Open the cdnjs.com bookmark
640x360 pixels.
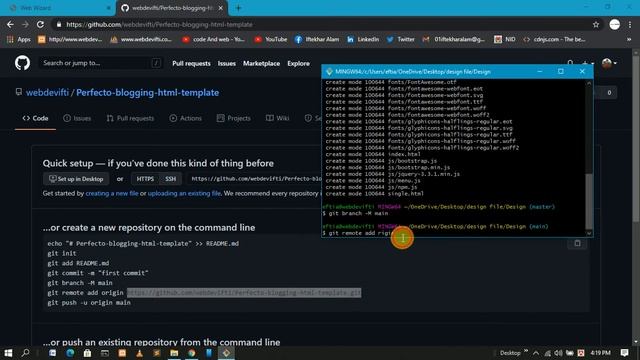(554, 39)
